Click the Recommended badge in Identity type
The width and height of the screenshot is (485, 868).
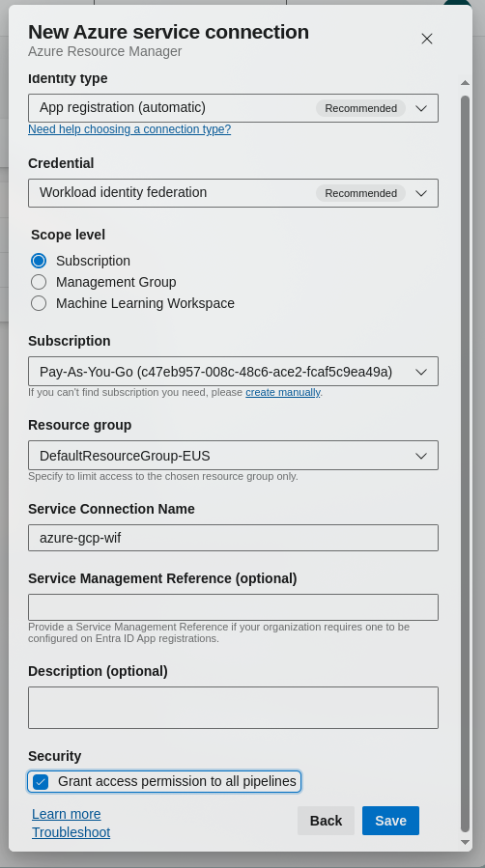(361, 108)
